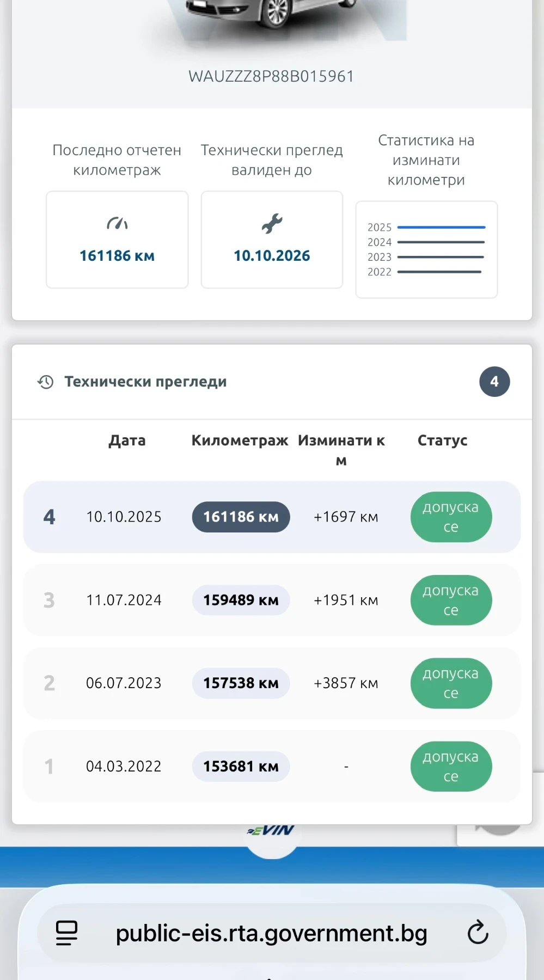Screen dimensions: 544x980
Task: Open the page settings icon in address bar
Action: pos(67,933)
